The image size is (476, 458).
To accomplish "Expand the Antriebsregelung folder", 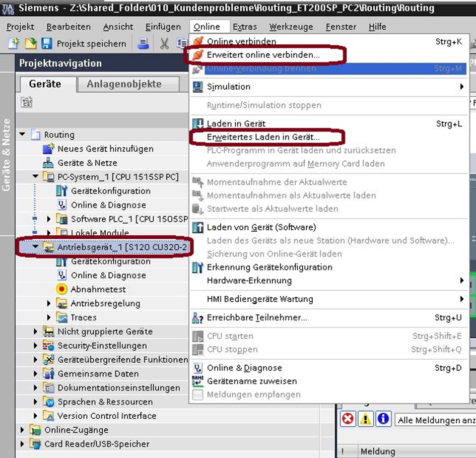I will pos(48,303).
